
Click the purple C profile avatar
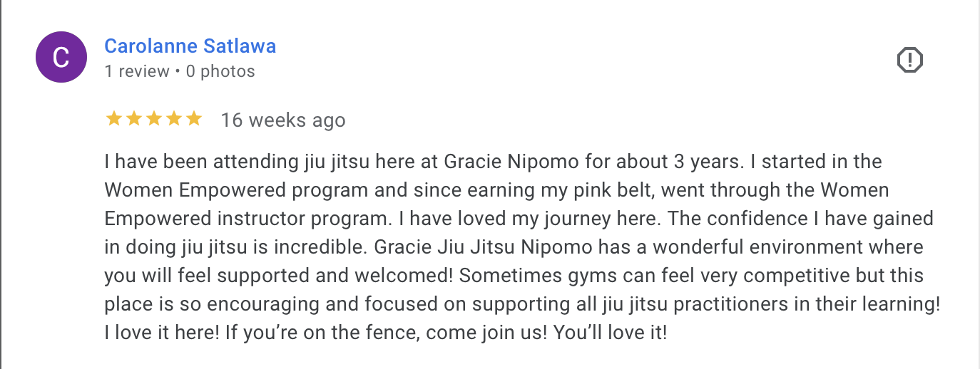pos(61,58)
